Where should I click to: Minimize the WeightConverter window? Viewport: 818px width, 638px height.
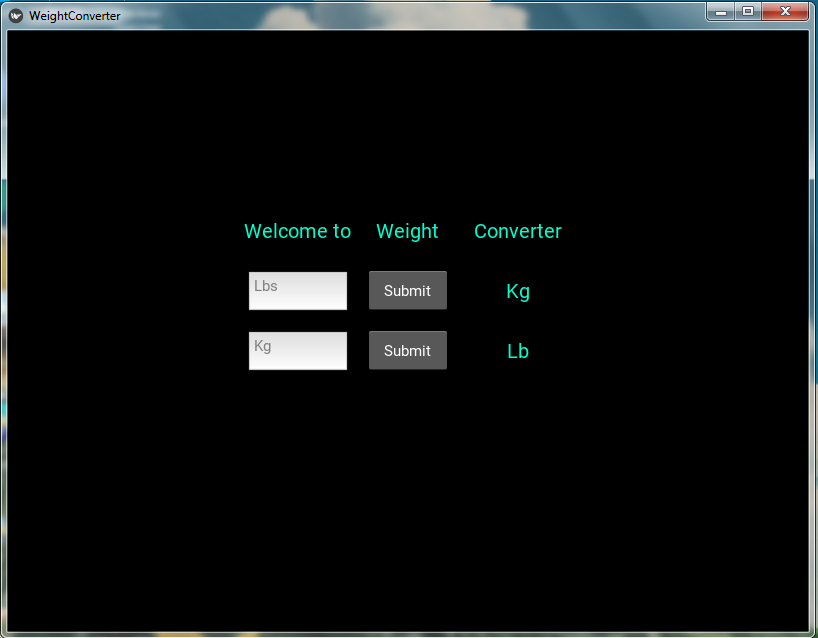pyautogui.click(x=721, y=11)
